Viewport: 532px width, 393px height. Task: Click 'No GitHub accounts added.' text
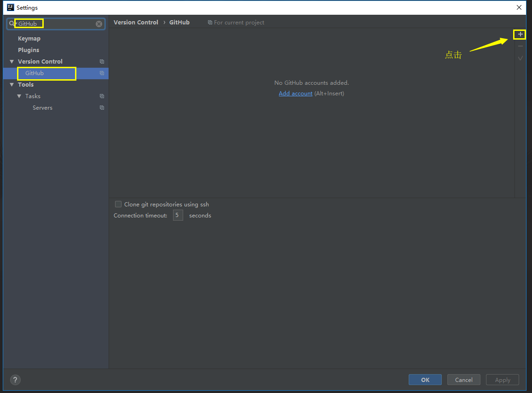[312, 82]
